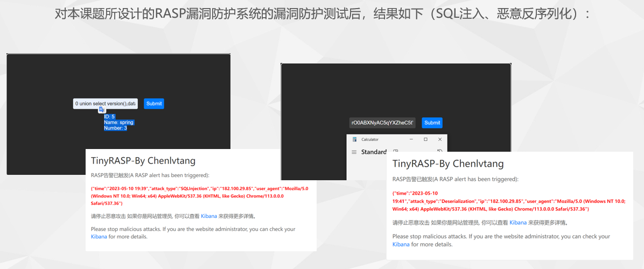Screen dimensions: 644x269
Task: Click the Google Translate icon below the SQL input
Action: 101,110
